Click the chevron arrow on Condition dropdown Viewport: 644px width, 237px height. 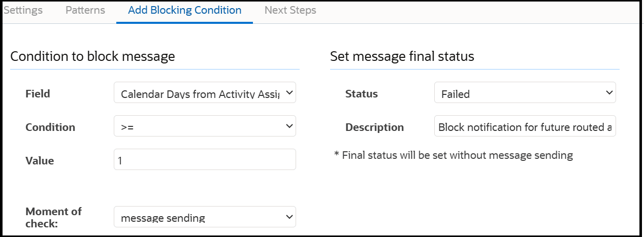pos(289,126)
